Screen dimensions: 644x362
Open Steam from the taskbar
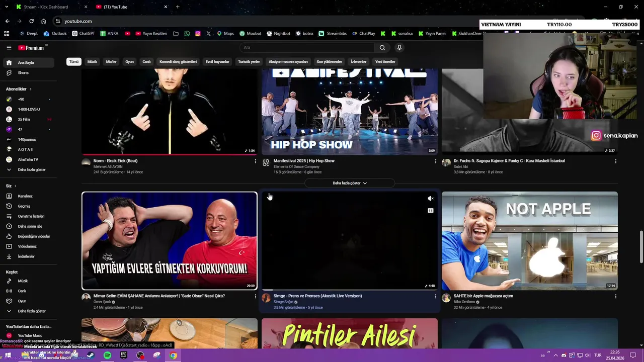(91, 355)
